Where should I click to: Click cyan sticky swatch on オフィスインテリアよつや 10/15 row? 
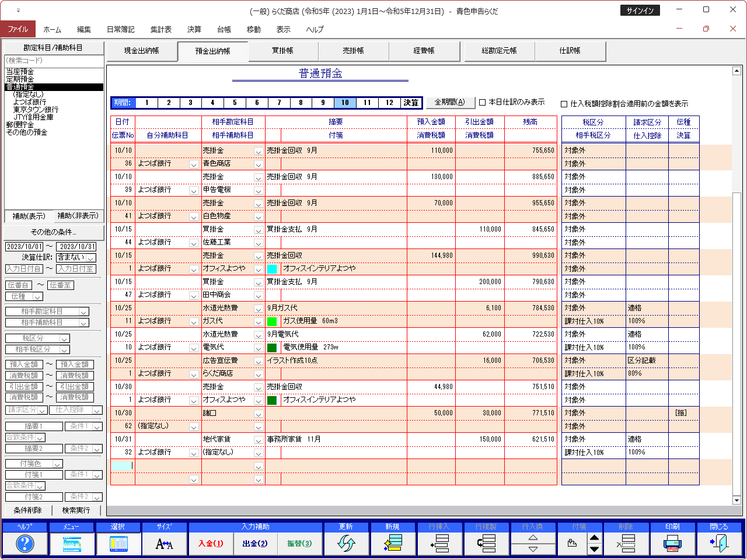272,269
